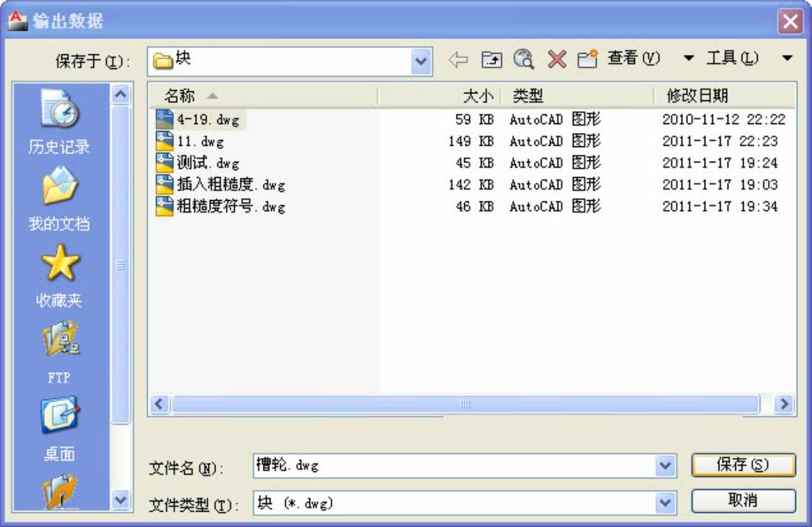Open the partially visible folder shortcut below 桌面
This screenshot has width=812, height=527.
[x=60, y=491]
